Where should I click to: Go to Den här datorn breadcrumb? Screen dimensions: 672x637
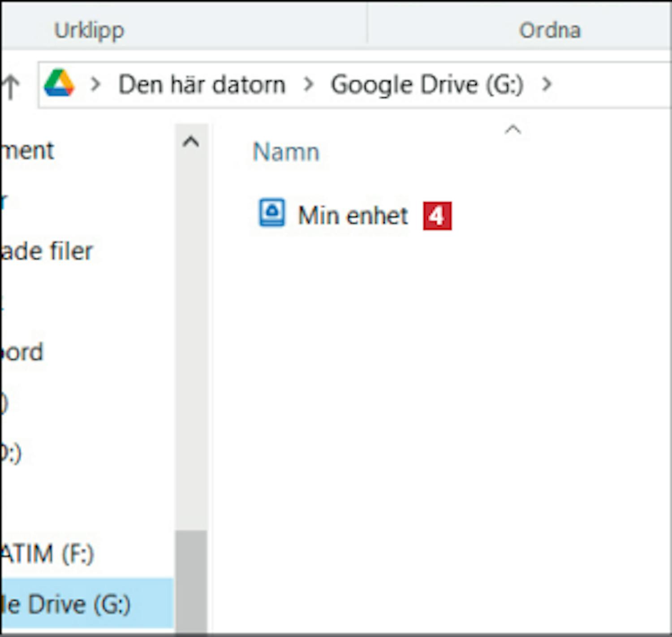202,85
